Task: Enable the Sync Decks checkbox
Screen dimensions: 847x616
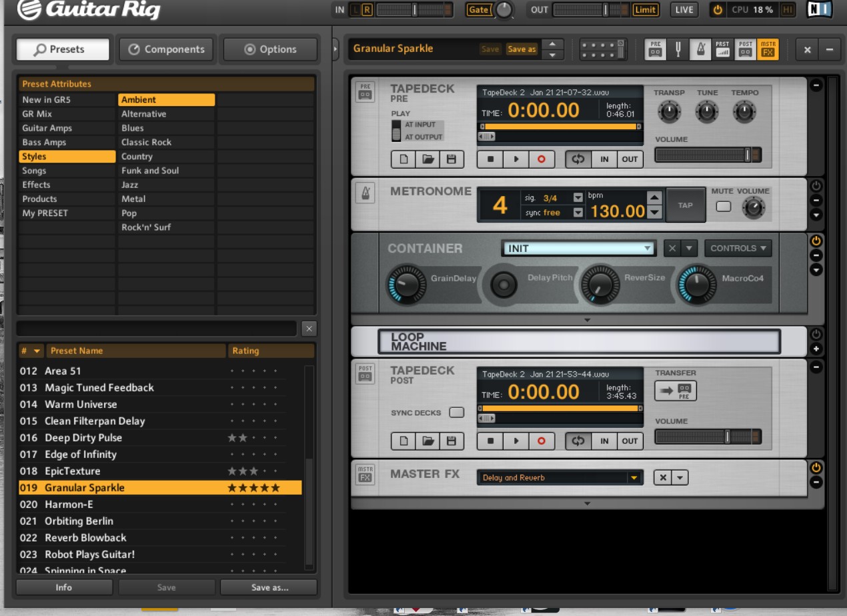Action: point(456,413)
